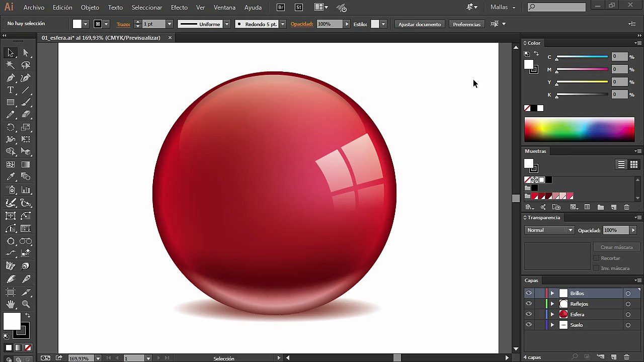The height and width of the screenshot is (362, 644).
Task: Select the Magic Wand tool
Action: point(11,65)
